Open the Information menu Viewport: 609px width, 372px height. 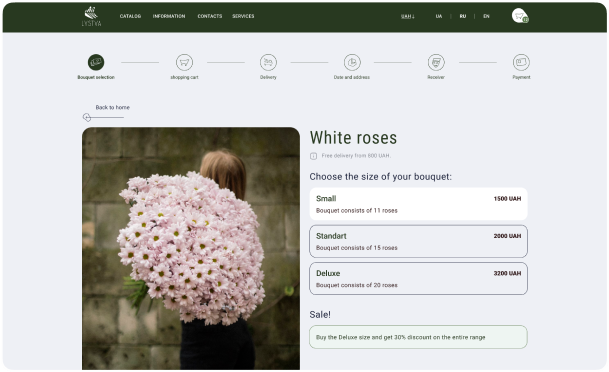(x=169, y=16)
